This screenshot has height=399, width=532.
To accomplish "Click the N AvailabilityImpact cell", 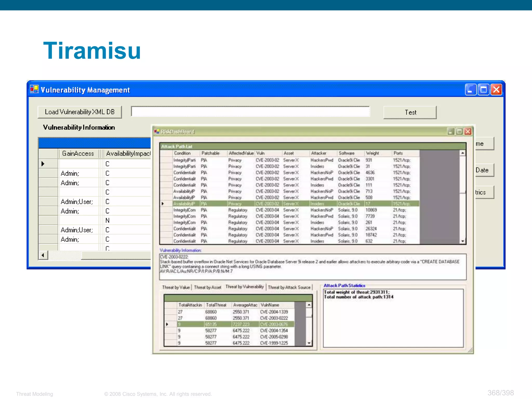I will point(127,221).
